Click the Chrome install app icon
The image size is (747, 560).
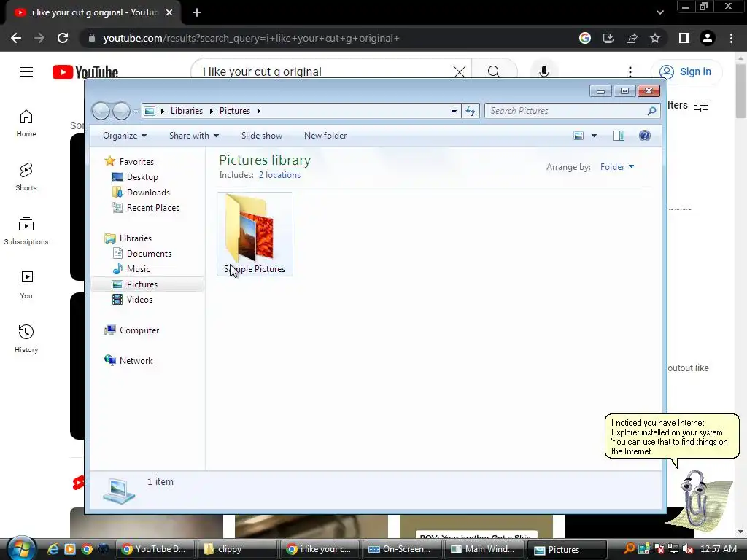(608, 38)
